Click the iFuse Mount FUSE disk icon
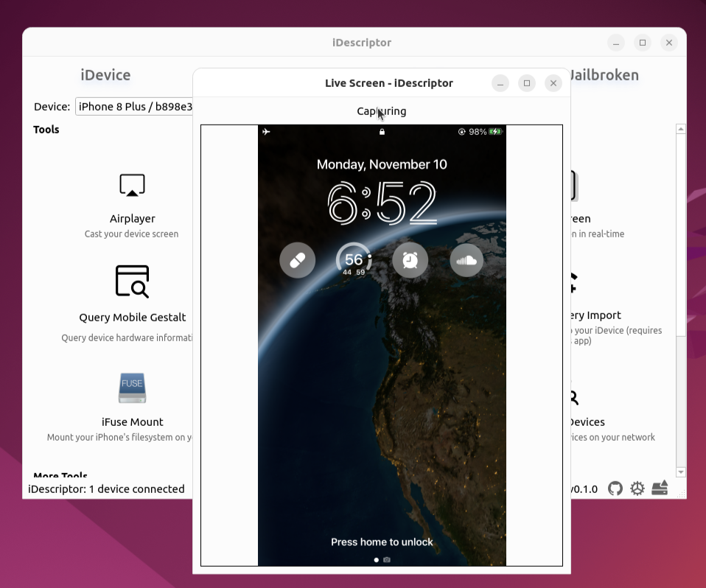The height and width of the screenshot is (588, 706). [x=132, y=388]
